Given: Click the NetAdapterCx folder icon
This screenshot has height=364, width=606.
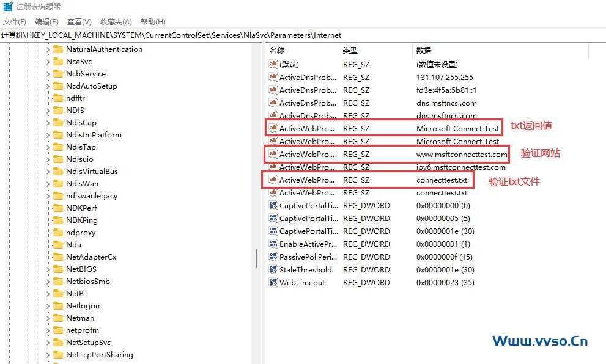Looking at the screenshot, I should pyautogui.click(x=58, y=257).
